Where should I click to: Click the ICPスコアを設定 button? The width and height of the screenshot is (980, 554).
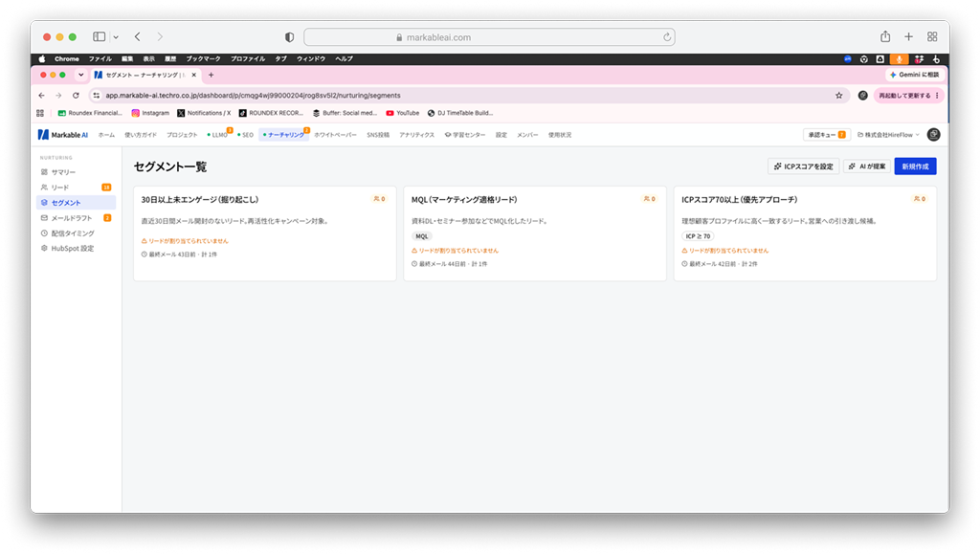[803, 166]
